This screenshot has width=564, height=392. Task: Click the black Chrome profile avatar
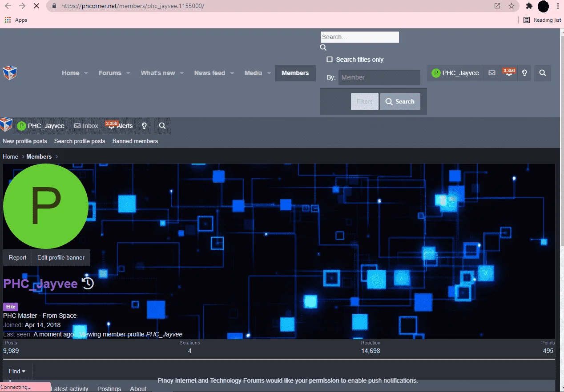click(543, 6)
